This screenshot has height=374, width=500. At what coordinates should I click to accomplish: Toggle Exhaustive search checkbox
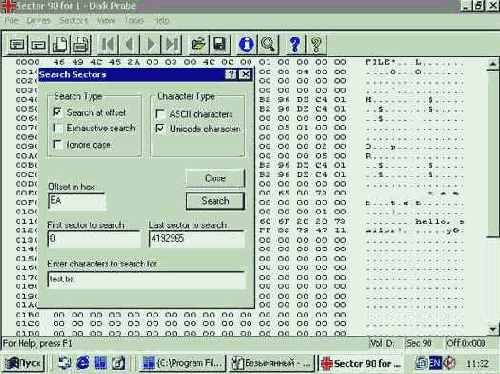(58, 128)
